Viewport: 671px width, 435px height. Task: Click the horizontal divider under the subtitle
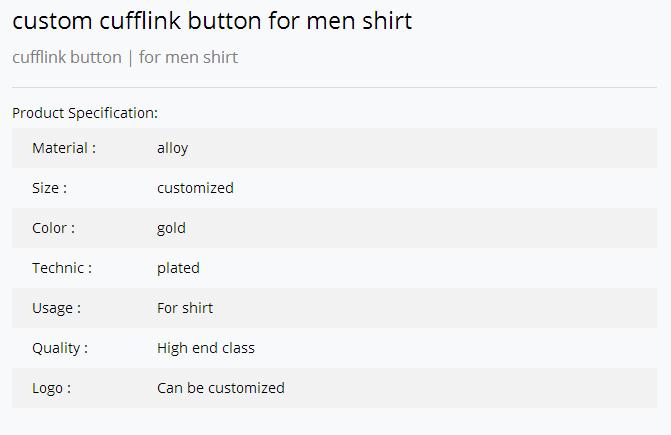335,87
